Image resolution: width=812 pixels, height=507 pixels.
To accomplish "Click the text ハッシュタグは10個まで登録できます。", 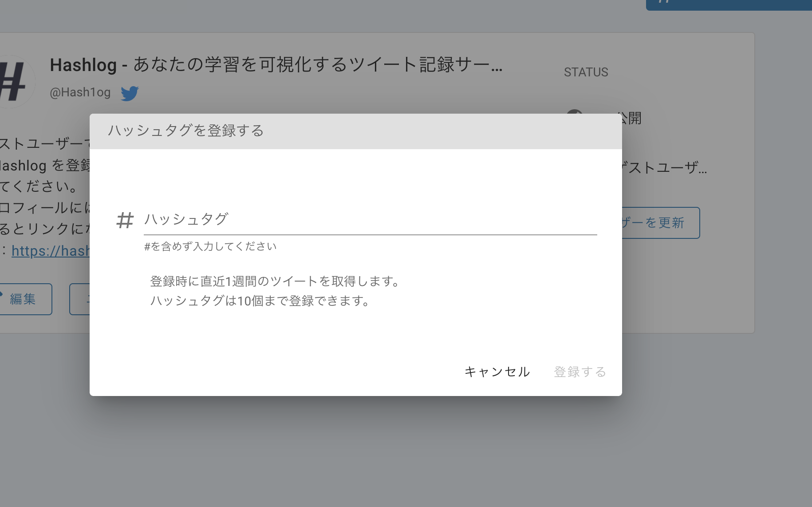I will click(260, 301).
